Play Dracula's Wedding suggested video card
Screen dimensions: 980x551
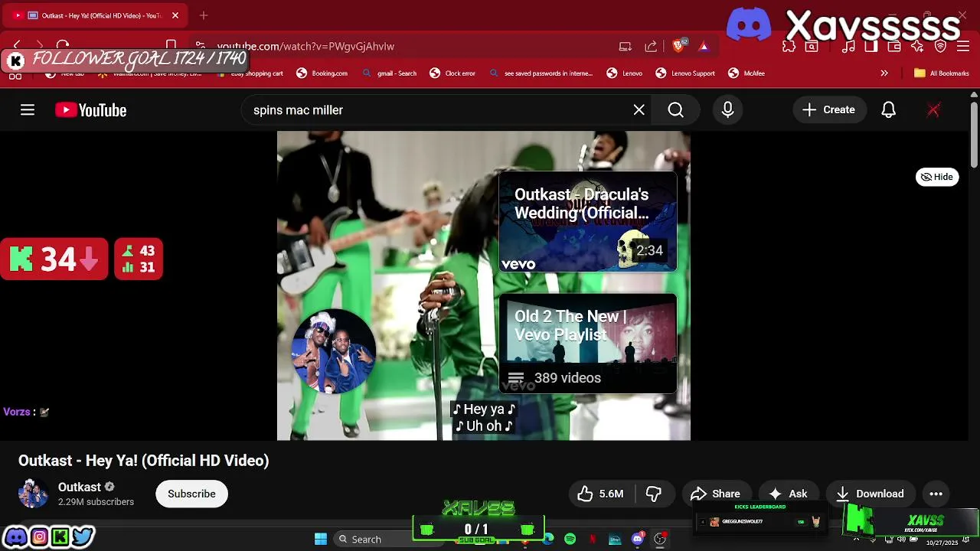[x=588, y=222]
